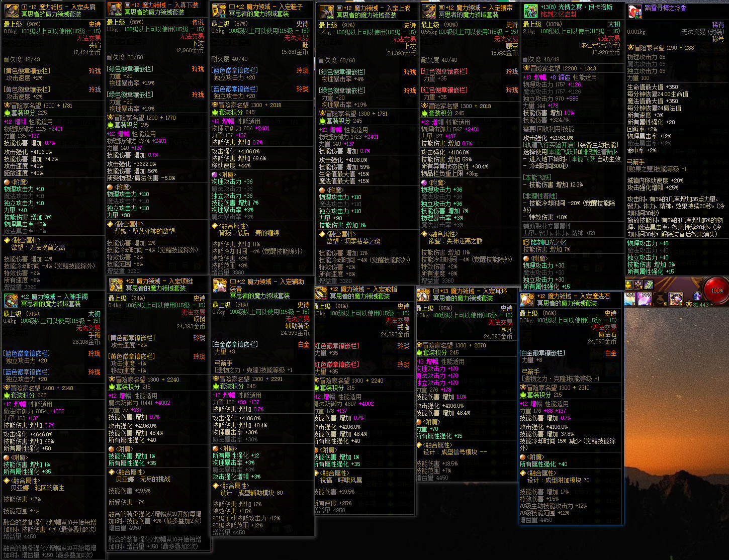The height and width of the screenshot is (560, 729).
Task: Click the 踏雪寻梅之冷香 title icon
Action: [635, 11]
